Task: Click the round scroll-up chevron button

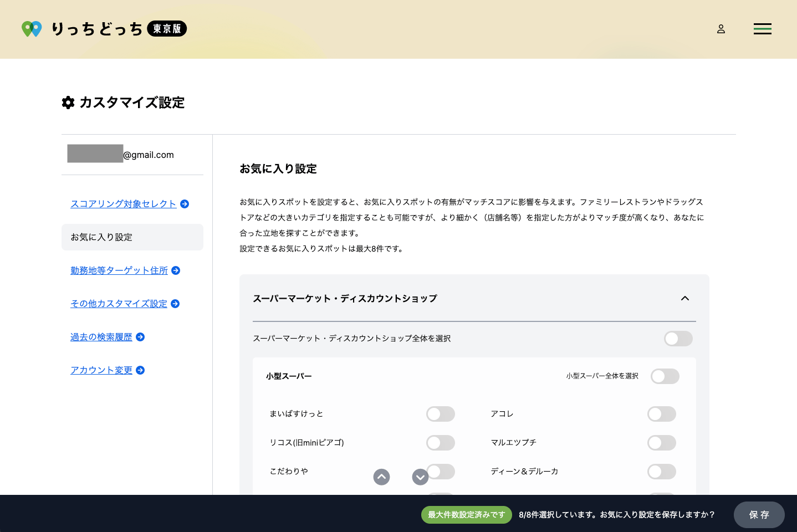Action: pos(381,477)
